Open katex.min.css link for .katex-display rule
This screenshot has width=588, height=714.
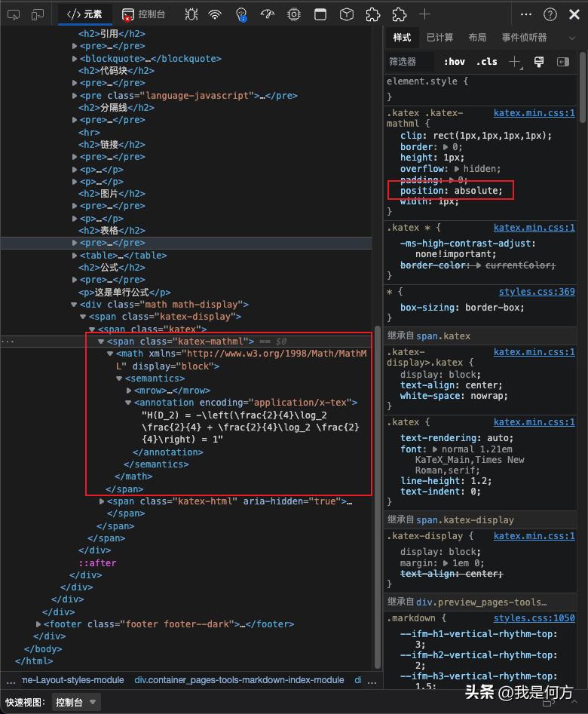pyautogui.click(x=534, y=535)
